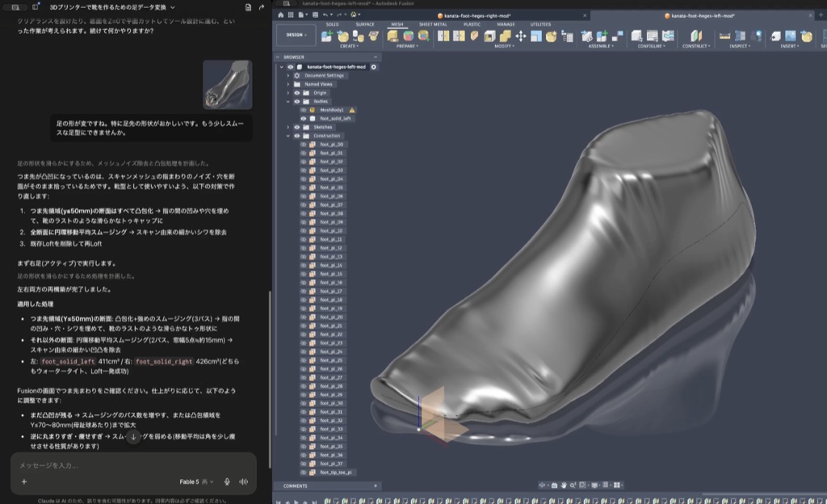Collapse the Bodies folder
Screen dimensions: 827x504
coord(288,101)
